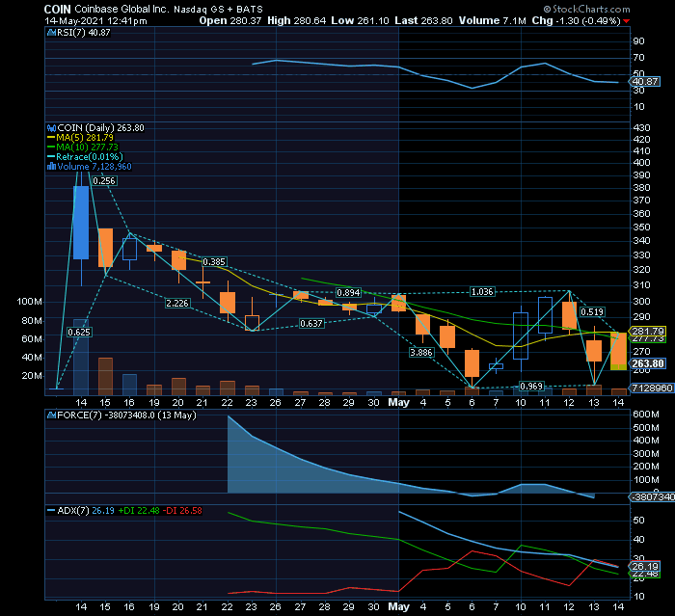Click the +DI 22.48 legend text
The height and width of the screenshot is (616, 675).
tap(139, 511)
